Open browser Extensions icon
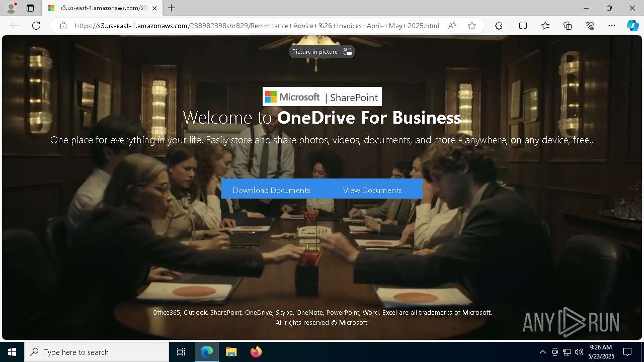The height and width of the screenshot is (362, 644). pyautogui.click(x=499, y=26)
